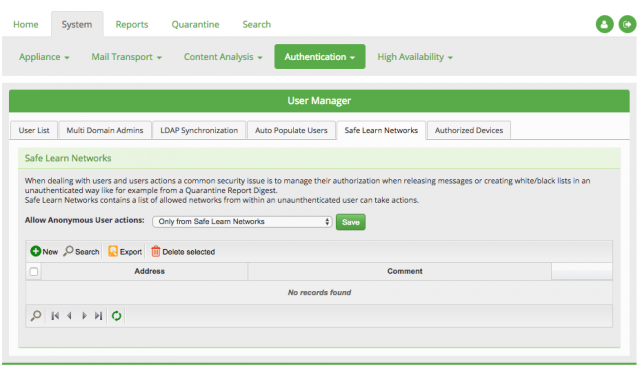This screenshot has height=371, width=640.
Task: Open Search in the grid toolbar
Action: pyautogui.click(x=81, y=251)
